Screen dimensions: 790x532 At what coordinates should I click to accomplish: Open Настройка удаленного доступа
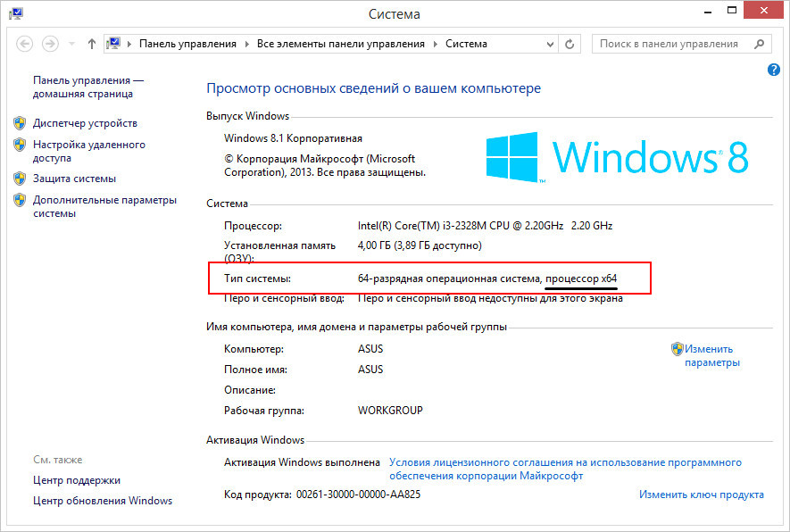click(89, 151)
